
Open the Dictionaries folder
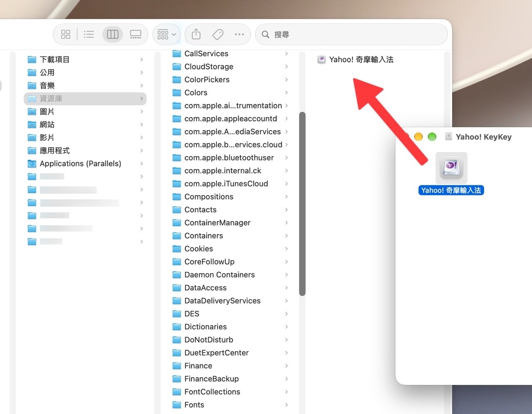(231, 327)
